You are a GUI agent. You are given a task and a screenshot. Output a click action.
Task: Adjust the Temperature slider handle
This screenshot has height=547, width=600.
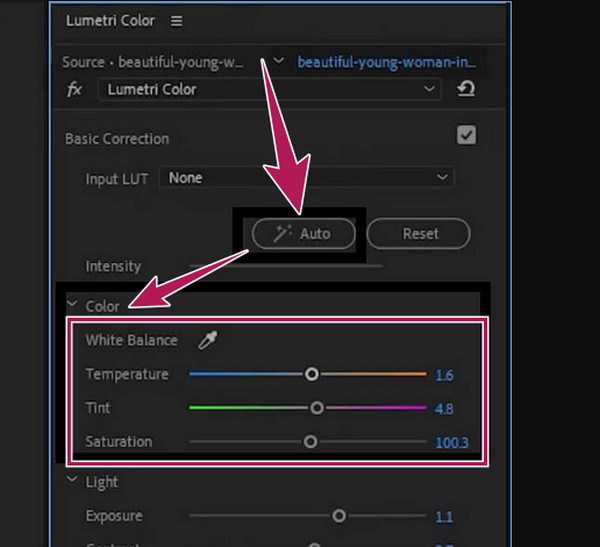pos(312,374)
